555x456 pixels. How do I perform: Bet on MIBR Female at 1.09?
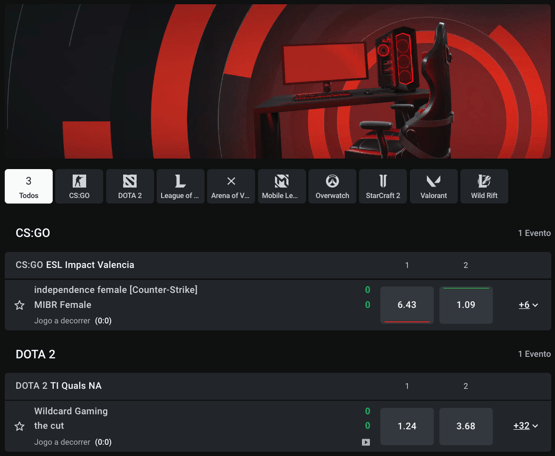466,305
